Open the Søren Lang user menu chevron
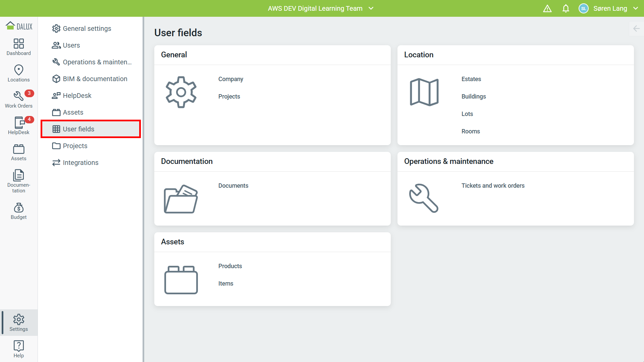 pyautogui.click(x=636, y=8)
